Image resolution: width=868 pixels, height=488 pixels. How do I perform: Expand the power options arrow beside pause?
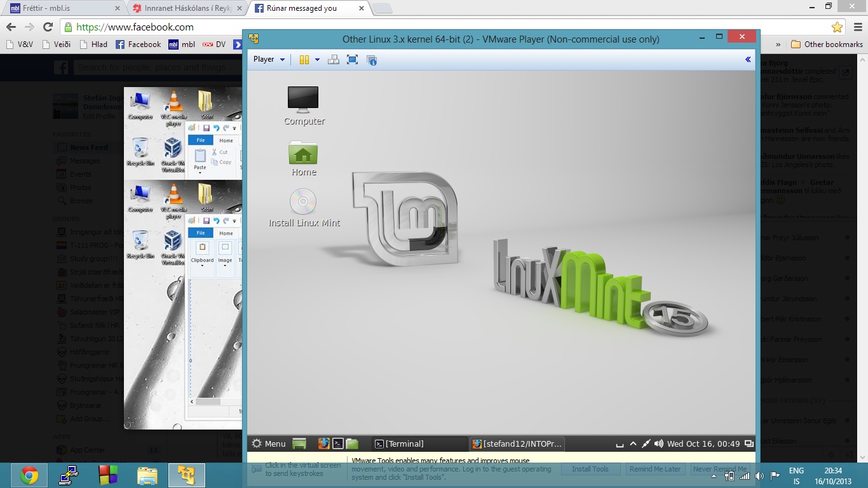tap(317, 60)
